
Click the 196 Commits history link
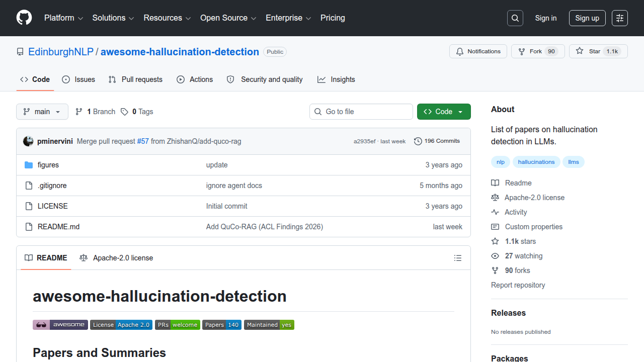437,141
